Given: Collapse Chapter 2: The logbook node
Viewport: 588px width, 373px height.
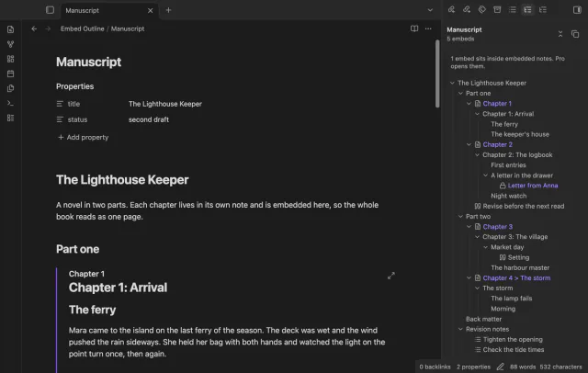Looking at the screenshot, I should click(477, 155).
